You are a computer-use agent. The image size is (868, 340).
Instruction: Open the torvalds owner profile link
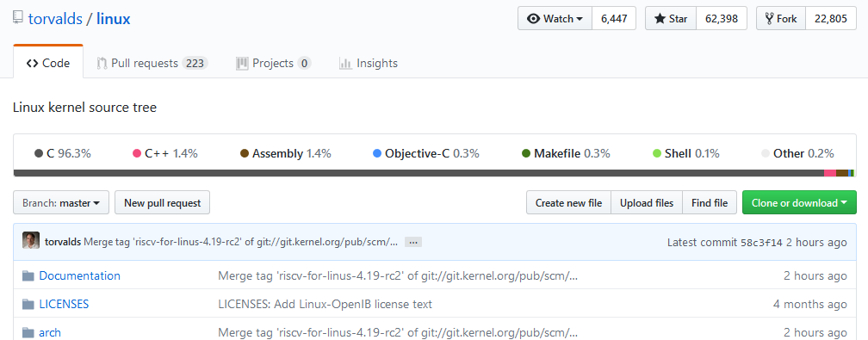(x=55, y=19)
